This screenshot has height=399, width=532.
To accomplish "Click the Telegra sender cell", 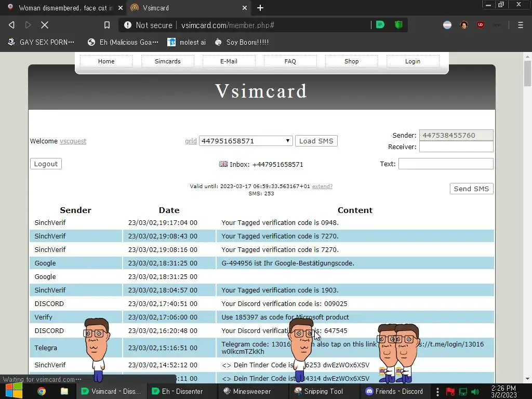I will click(x=76, y=348).
